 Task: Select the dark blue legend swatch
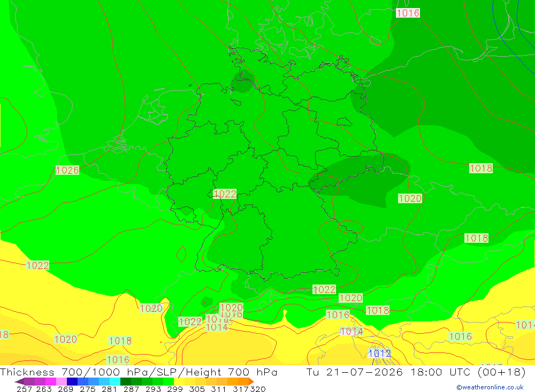click(x=72, y=381)
